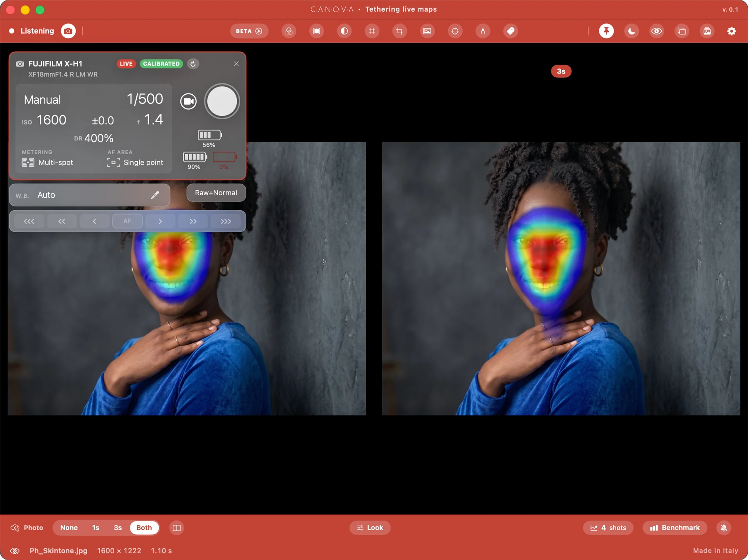Open the Manual exposure mode selector
The image size is (748, 560).
[42, 100]
